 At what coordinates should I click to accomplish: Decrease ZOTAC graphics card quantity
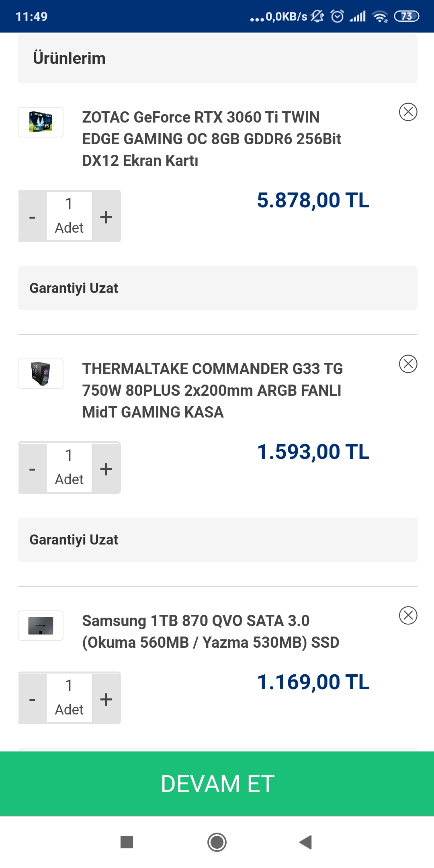(33, 217)
